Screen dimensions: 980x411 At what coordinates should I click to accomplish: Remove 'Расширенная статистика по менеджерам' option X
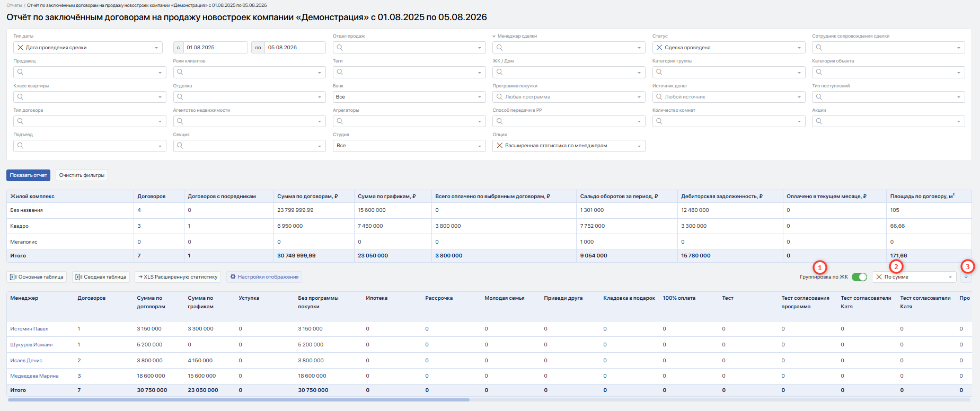click(x=500, y=146)
